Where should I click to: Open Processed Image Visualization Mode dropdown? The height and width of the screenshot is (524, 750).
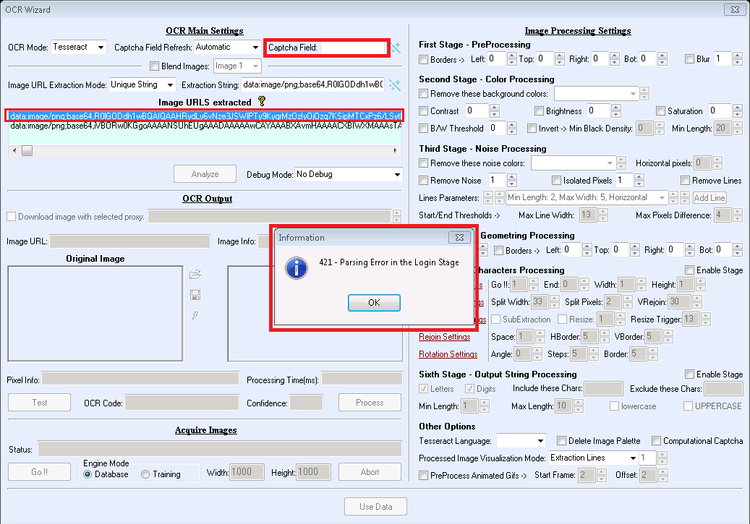point(633,458)
